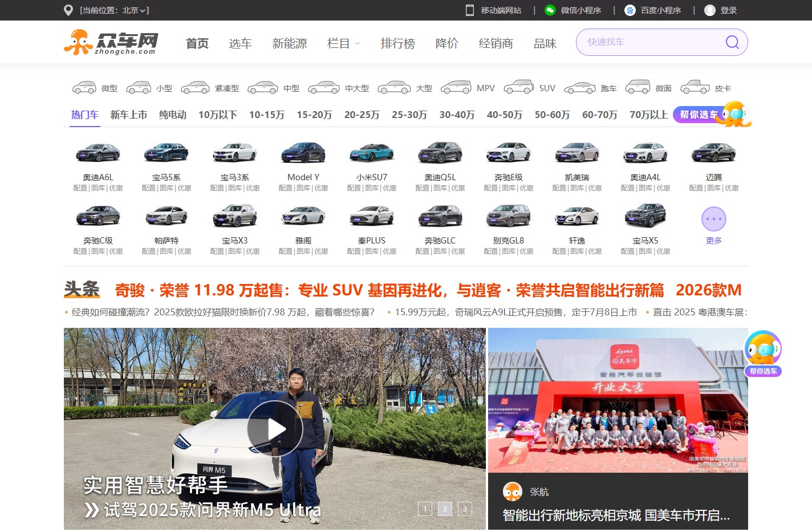Select the 微型 car type icon
The height and width of the screenshot is (532, 812).
point(84,88)
